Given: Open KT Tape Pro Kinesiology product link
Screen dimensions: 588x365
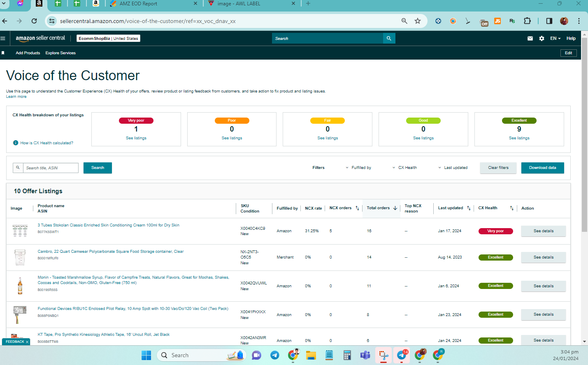Looking at the screenshot, I should pos(104,335).
